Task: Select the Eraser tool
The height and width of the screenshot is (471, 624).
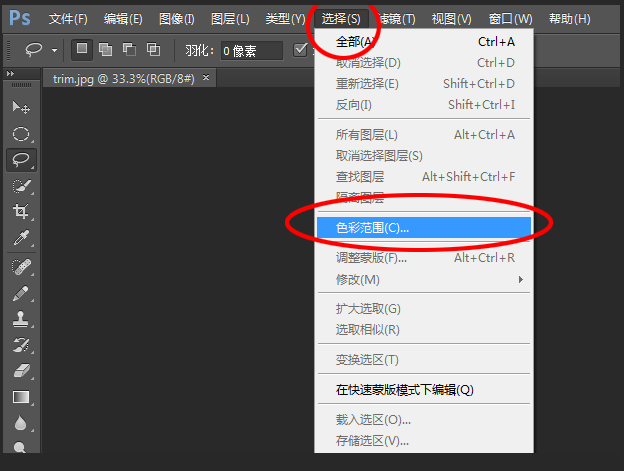Action: coord(21,371)
